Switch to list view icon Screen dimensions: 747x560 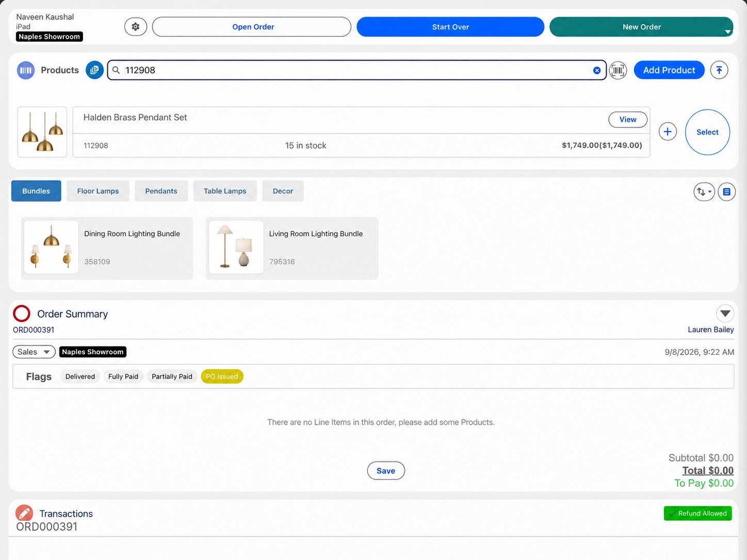point(726,192)
